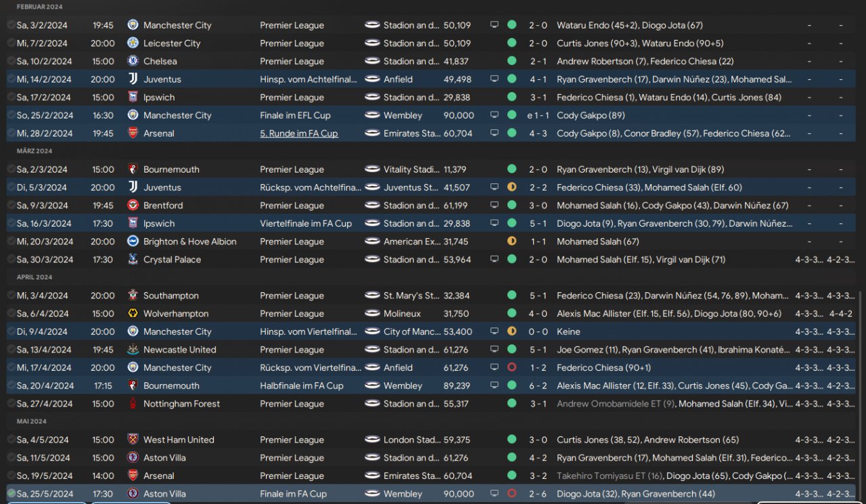The height and width of the screenshot is (504, 866).
Task: Click the stadium icon next to Molineux
Action: [x=372, y=314]
